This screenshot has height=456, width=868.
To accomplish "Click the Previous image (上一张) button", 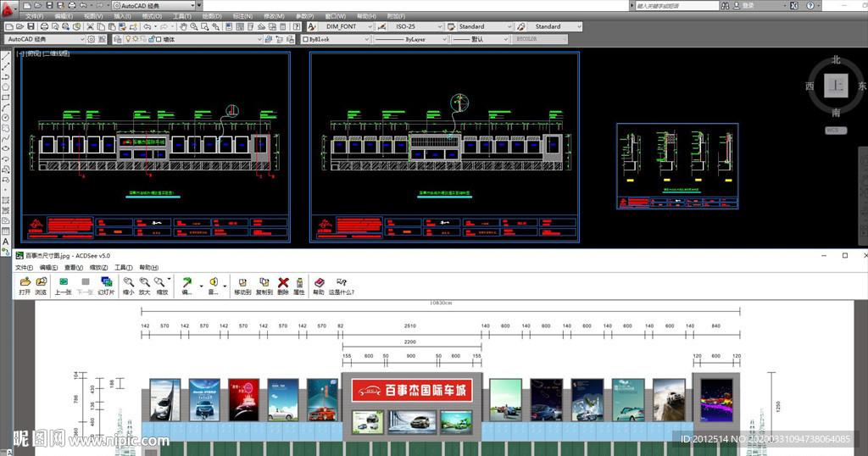I will point(63,282).
